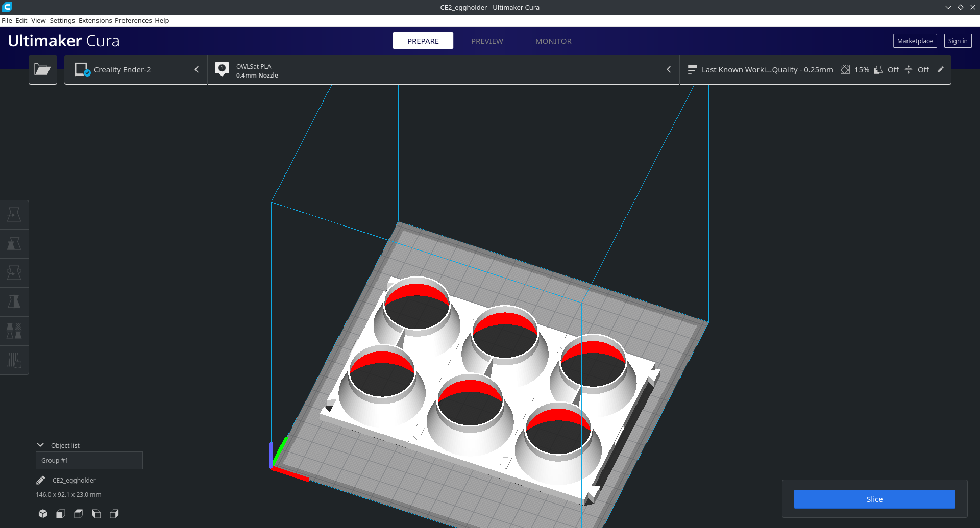
Task: Expand the OWLSat PLA material panel chevron
Action: point(669,69)
